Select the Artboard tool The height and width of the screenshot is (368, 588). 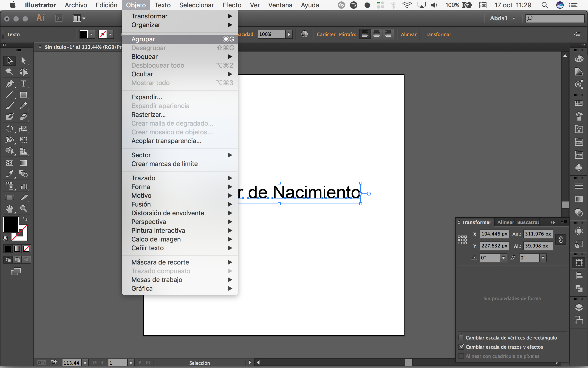tap(9, 197)
